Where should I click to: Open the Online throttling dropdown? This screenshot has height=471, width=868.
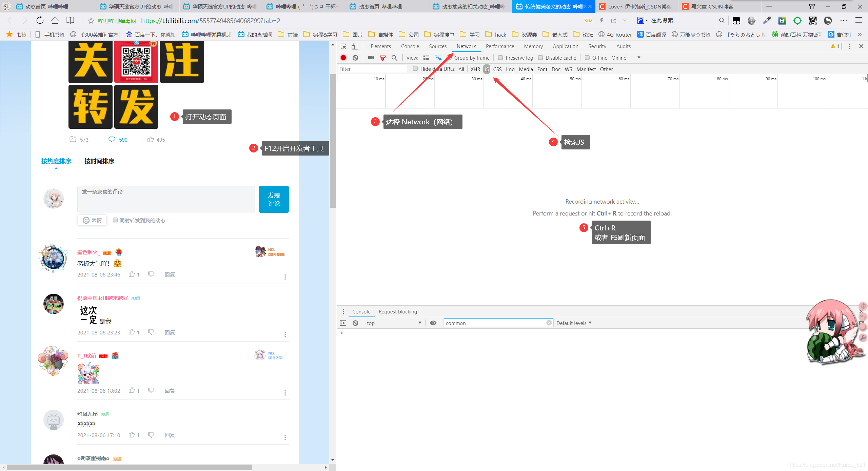pyautogui.click(x=626, y=58)
